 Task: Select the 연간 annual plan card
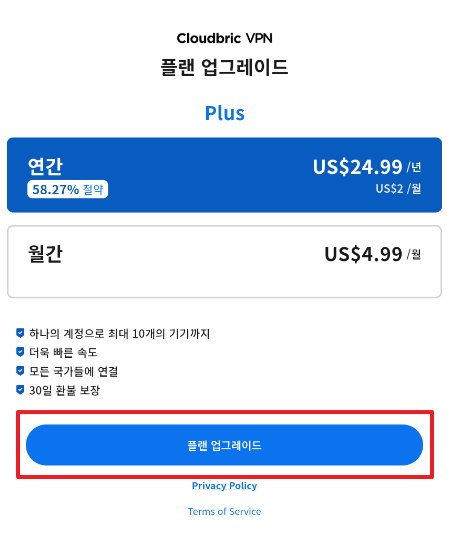point(224,175)
